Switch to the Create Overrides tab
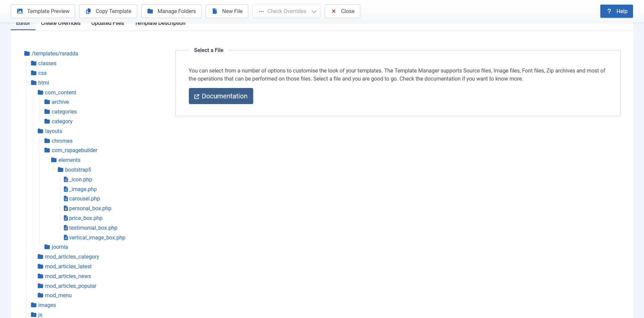 [x=61, y=24]
